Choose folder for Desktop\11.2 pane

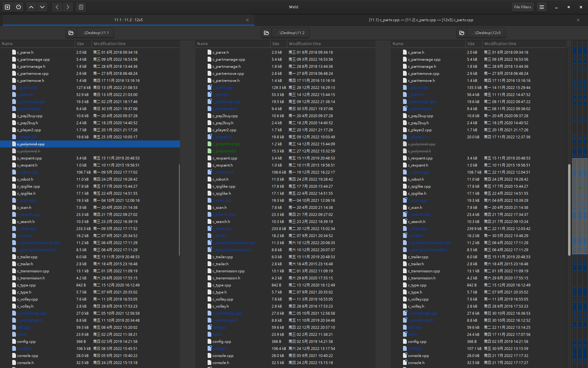[266, 33]
